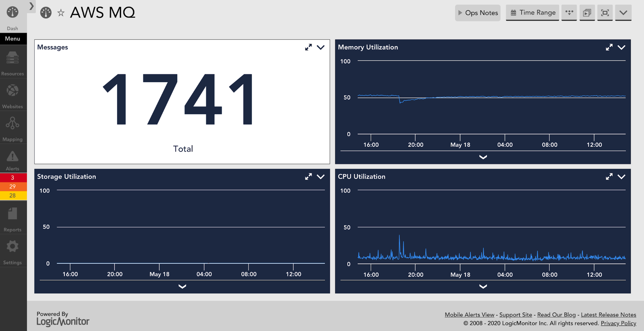Expand the CPU Utilization bottom chevron
Image resolution: width=644 pixels, height=331 pixels.
click(x=483, y=286)
